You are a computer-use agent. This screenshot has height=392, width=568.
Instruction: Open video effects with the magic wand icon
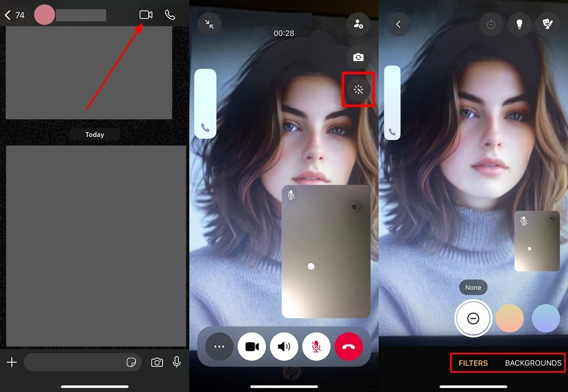pyautogui.click(x=358, y=90)
